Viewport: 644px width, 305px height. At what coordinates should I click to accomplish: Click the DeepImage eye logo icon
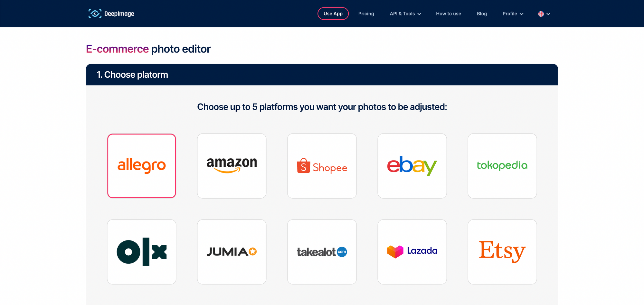[x=95, y=14]
